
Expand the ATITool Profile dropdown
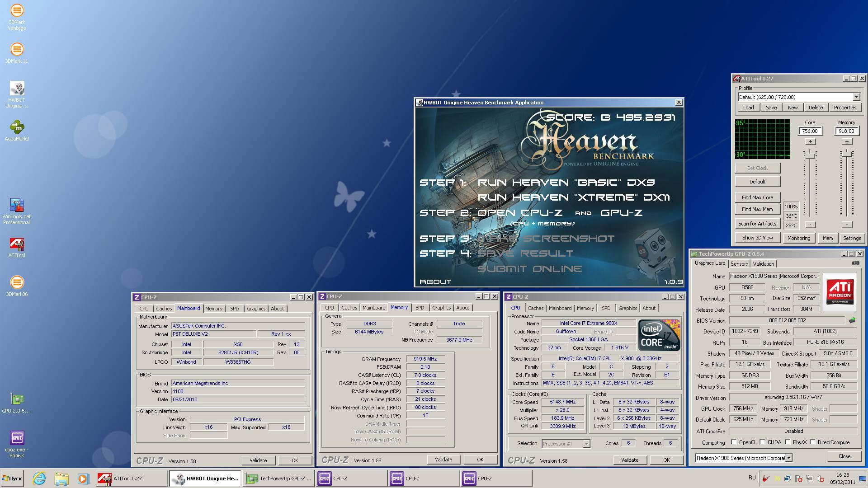(x=856, y=97)
